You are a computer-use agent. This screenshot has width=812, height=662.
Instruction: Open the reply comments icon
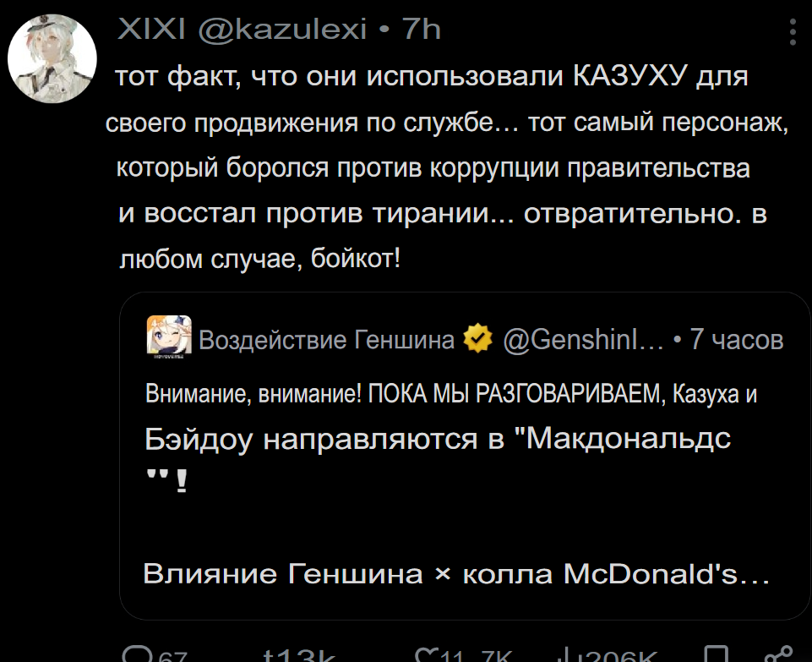135,655
